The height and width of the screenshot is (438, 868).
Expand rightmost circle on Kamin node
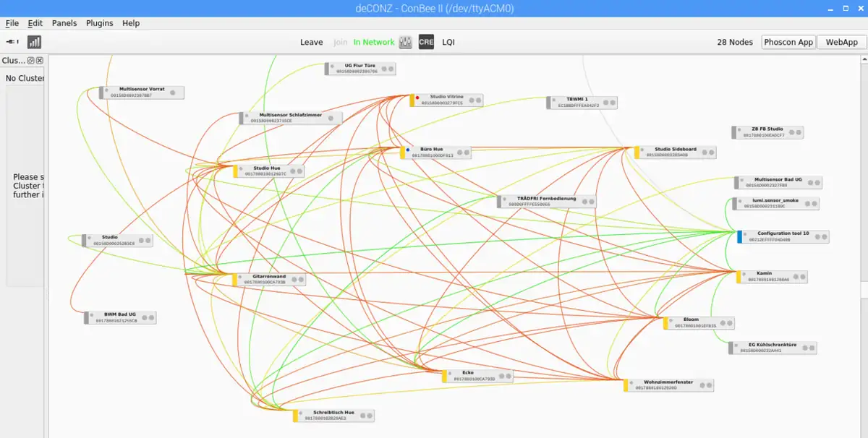(x=802, y=277)
